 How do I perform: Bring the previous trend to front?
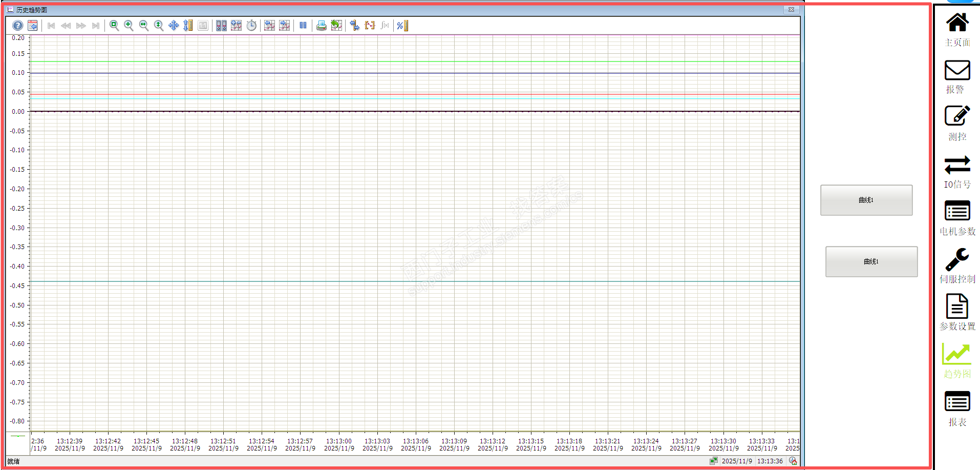click(270, 26)
